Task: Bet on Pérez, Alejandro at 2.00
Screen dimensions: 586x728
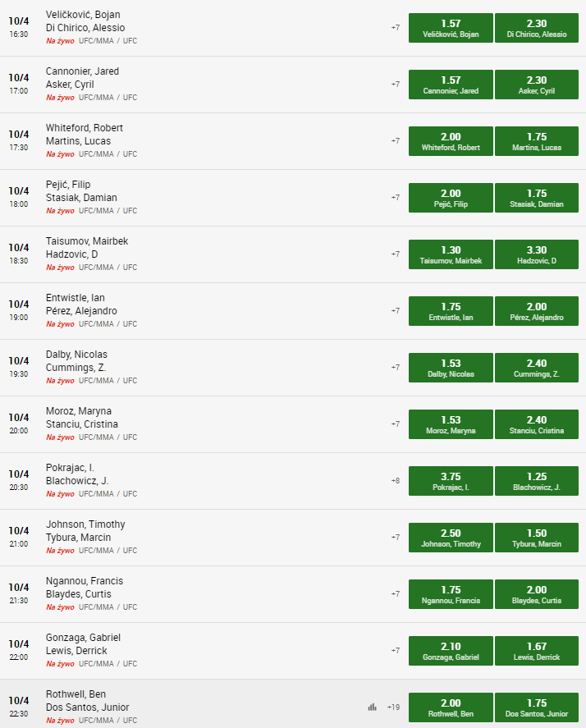Action: click(x=536, y=311)
